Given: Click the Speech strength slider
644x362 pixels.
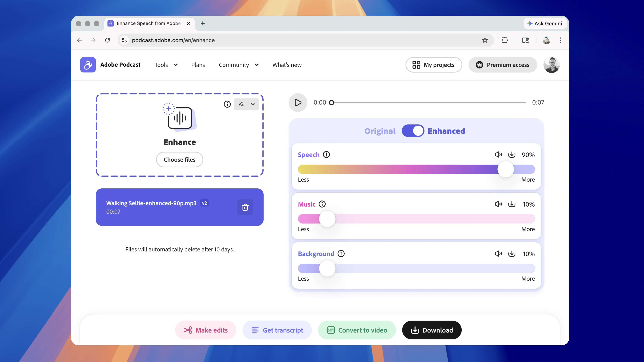Looking at the screenshot, I should [x=416, y=169].
